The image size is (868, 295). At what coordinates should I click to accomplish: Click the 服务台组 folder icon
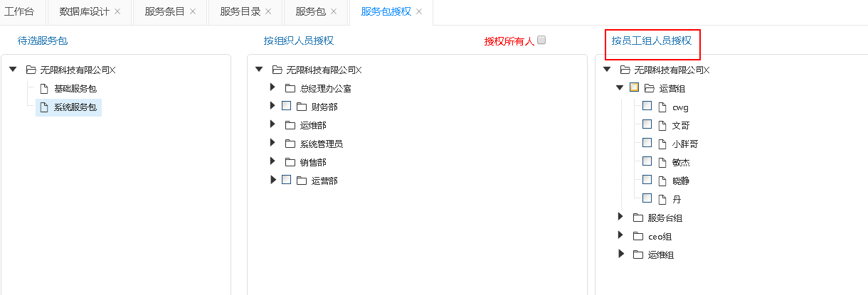pos(637,218)
